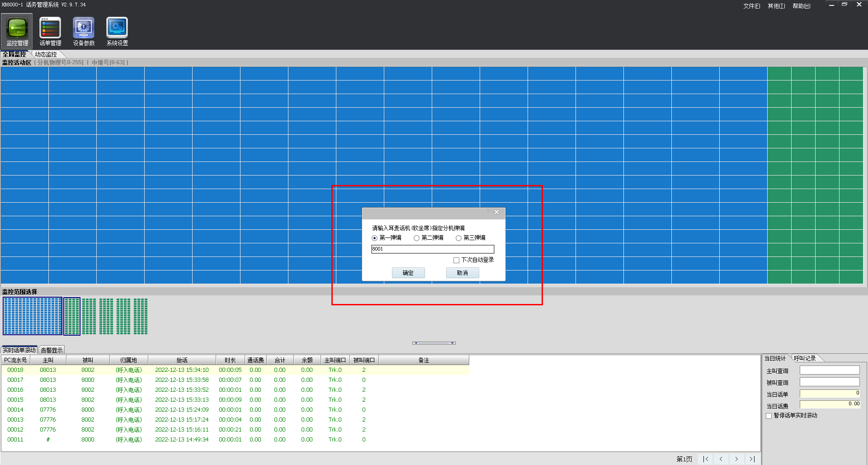Select the 第一弹编 radio option

point(374,238)
